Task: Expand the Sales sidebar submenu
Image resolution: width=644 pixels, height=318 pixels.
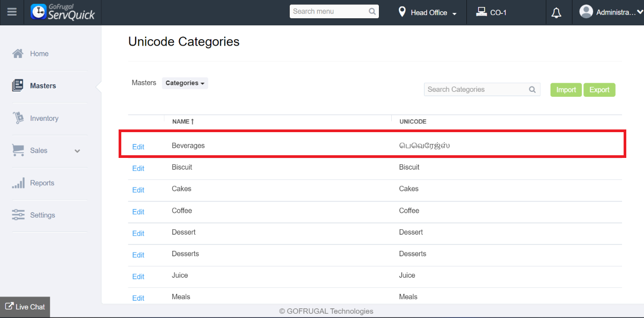Action: tap(77, 151)
